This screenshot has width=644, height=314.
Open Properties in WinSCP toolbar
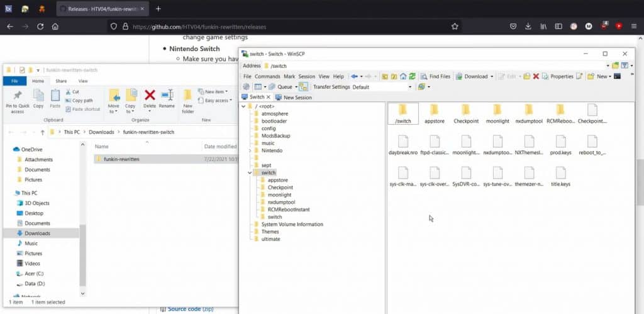click(557, 76)
